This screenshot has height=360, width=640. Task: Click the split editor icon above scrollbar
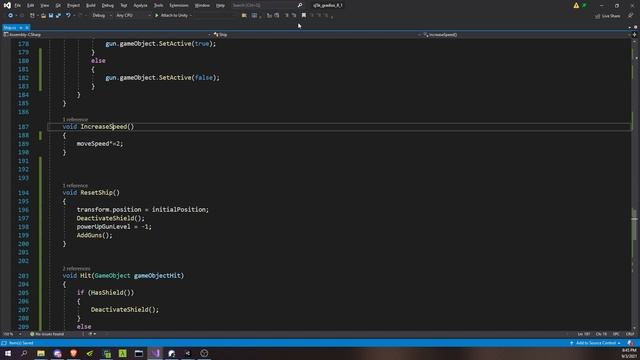(x=634, y=35)
